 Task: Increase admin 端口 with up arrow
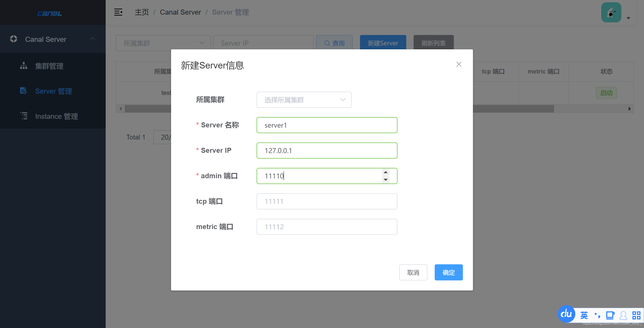[385, 172]
